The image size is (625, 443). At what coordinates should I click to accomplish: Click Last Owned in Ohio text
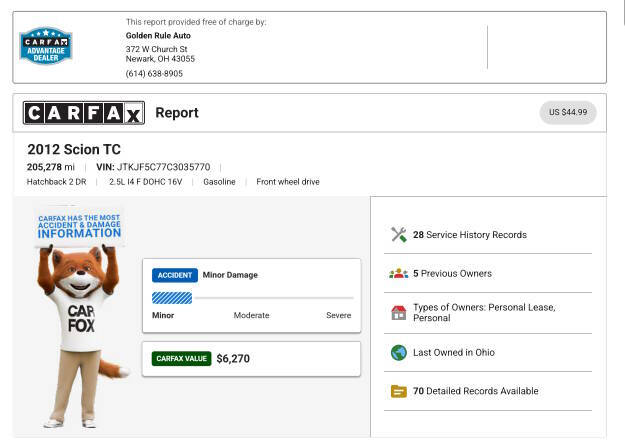click(x=454, y=352)
